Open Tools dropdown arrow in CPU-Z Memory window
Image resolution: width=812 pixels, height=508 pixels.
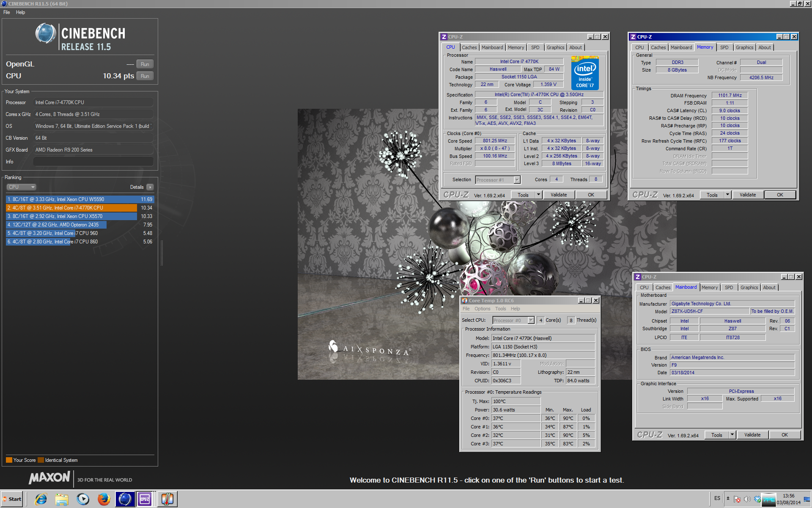727,195
